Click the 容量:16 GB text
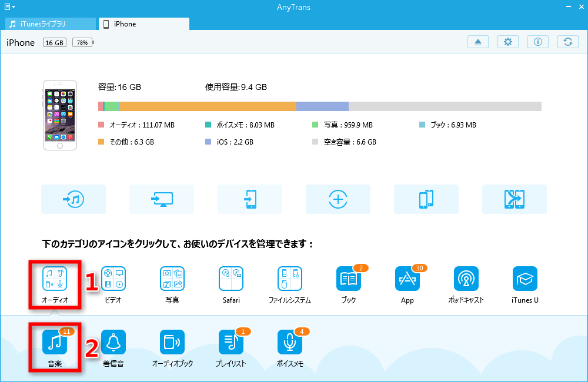 point(119,87)
